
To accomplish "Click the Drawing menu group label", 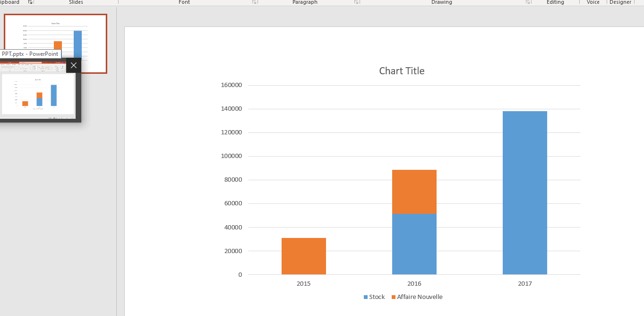I will click(441, 2).
